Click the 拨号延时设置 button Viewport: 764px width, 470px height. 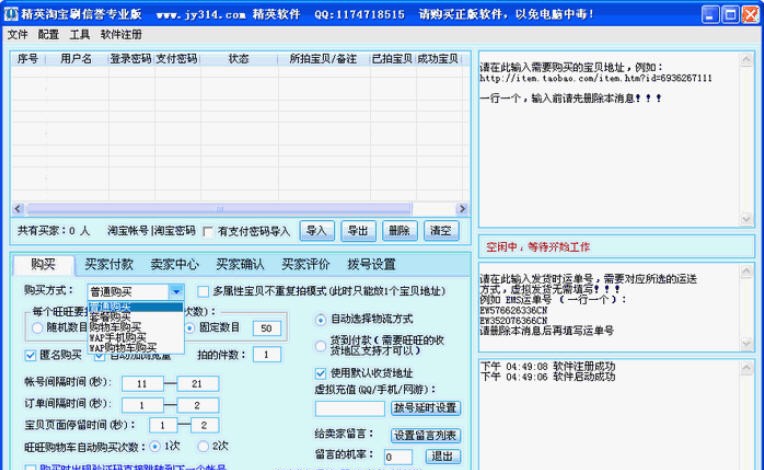425,408
